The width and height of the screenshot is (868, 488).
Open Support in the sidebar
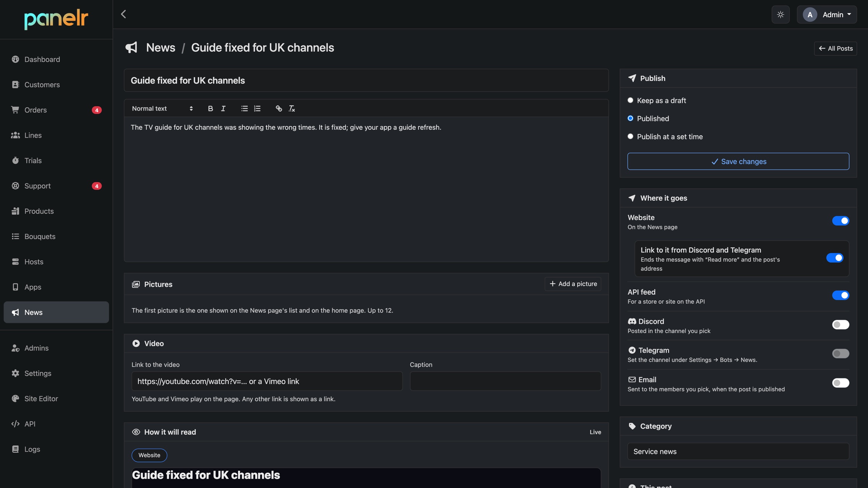(56, 186)
